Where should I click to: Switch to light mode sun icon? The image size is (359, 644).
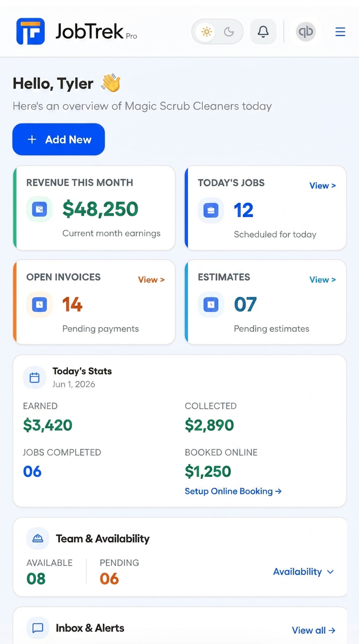coord(206,32)
